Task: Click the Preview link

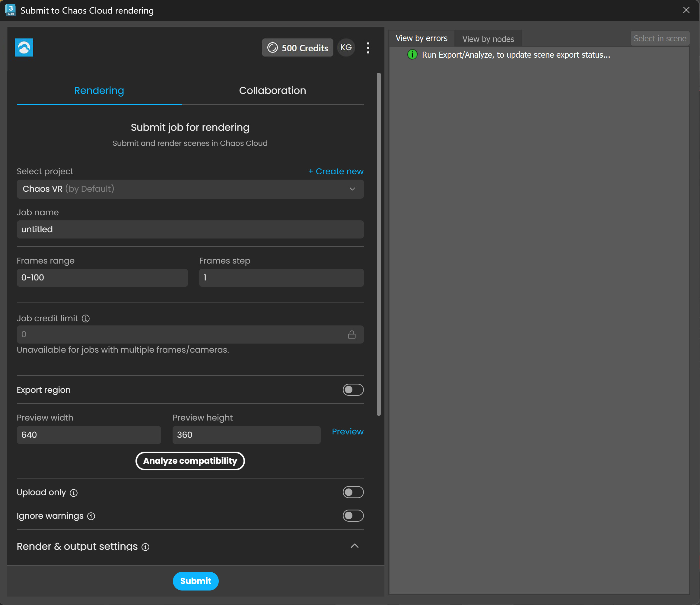Action: point(348,432)
